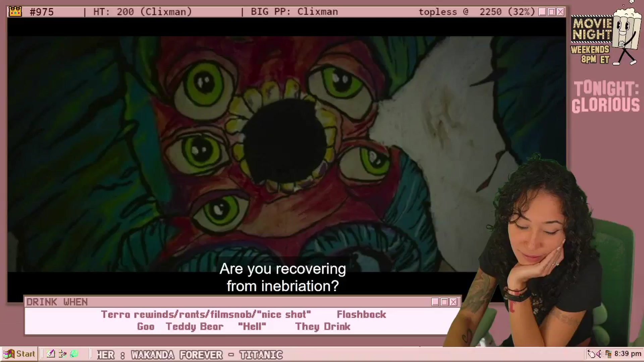The image size is (644, 362).
Task: Close the main video window
Action: (x=560, y=12)
